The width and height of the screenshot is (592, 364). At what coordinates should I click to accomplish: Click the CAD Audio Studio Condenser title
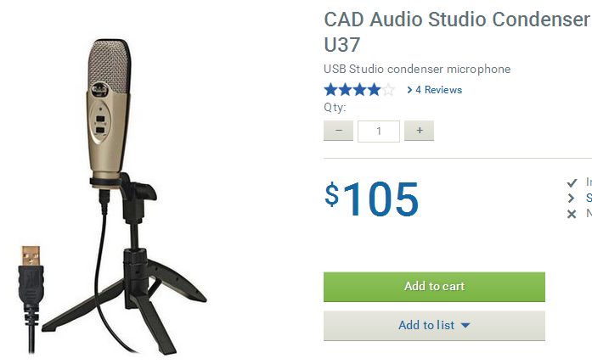(x=458, y=20)
